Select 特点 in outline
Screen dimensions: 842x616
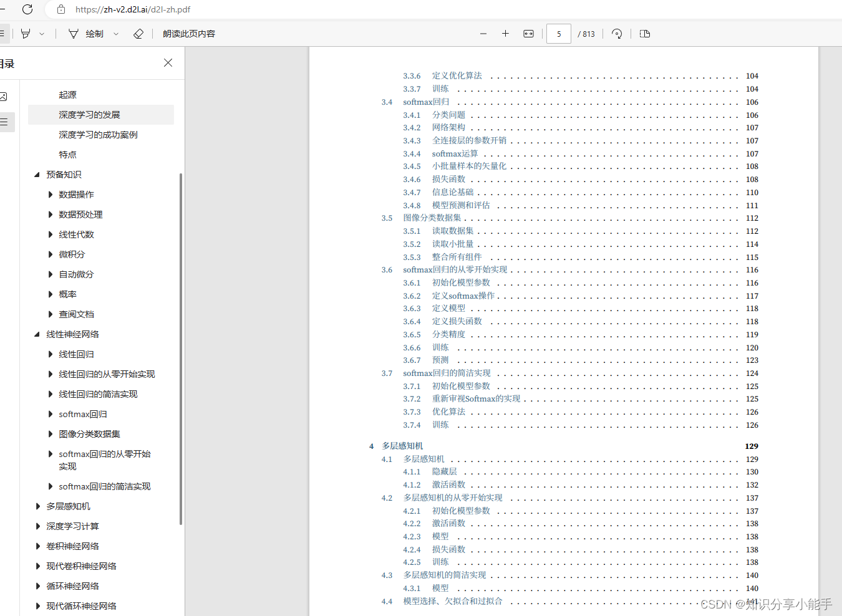click(67, 155)
